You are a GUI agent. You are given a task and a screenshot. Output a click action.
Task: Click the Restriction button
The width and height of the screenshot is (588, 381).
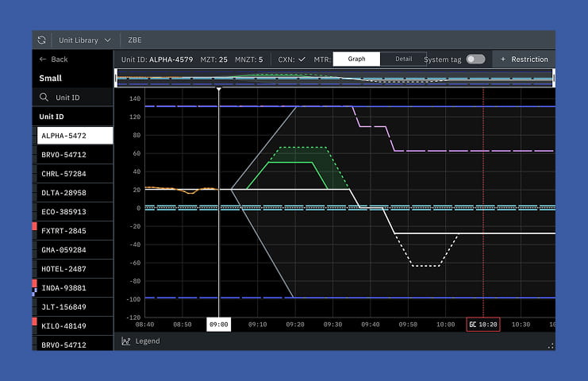coord(524,60)
